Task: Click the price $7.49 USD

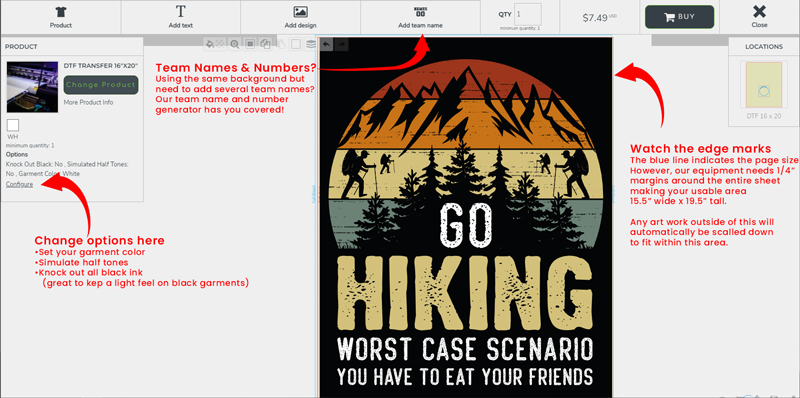Action: [x=599, y=18]
